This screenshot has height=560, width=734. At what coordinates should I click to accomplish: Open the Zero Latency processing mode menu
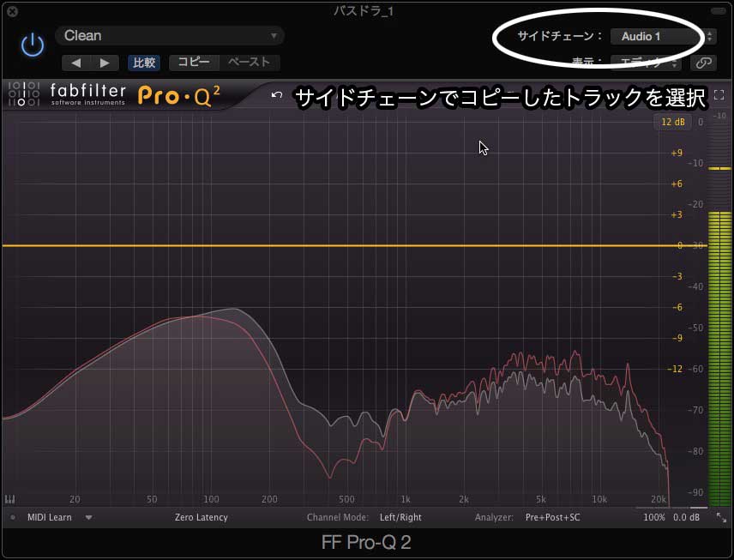[202, 517]
